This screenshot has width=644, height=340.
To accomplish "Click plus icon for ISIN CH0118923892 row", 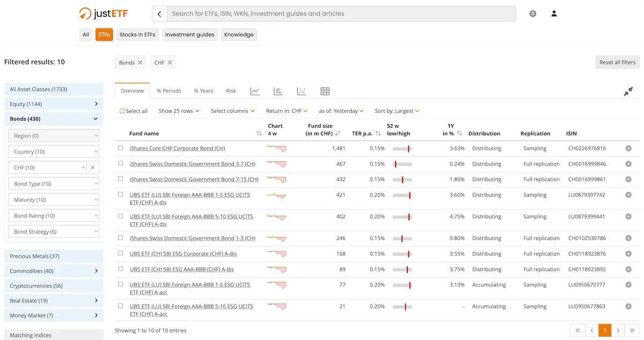I will coord(628,269).
